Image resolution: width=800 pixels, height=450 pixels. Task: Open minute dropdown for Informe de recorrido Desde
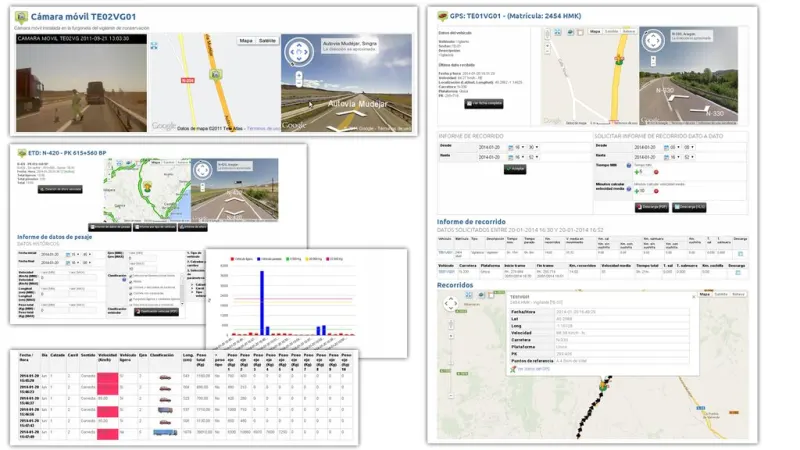(534, 147)
